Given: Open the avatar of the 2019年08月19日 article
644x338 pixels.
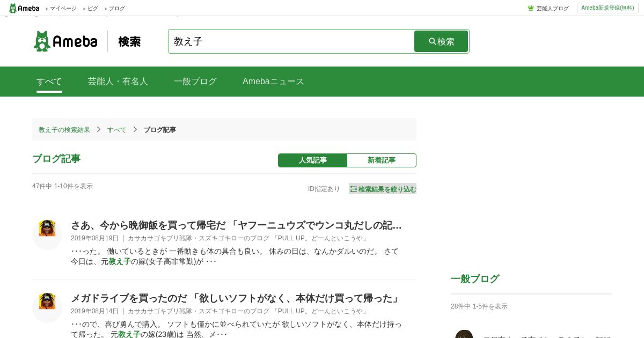Looking at the screenshot, I should tap(47, 234).
